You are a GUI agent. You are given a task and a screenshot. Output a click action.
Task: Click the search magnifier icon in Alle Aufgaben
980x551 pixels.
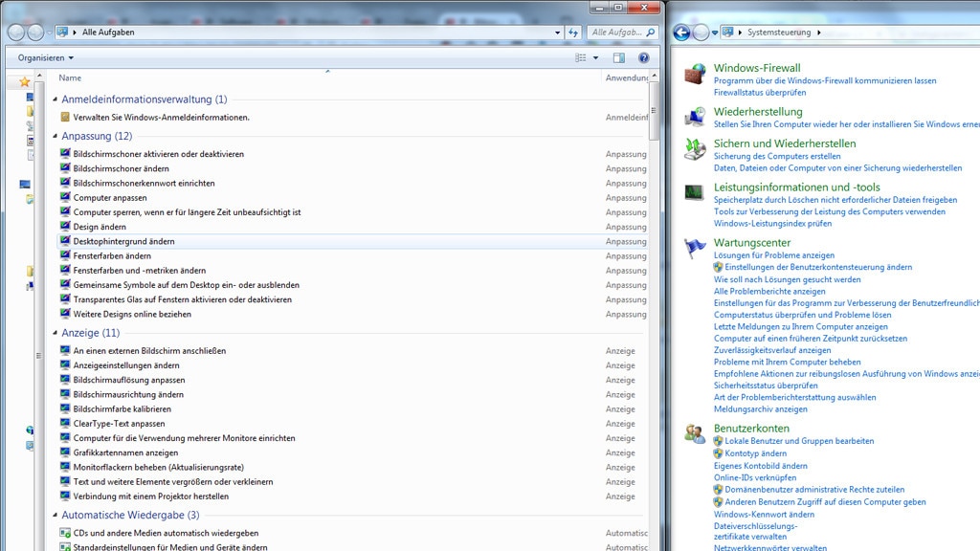(651, 32)
